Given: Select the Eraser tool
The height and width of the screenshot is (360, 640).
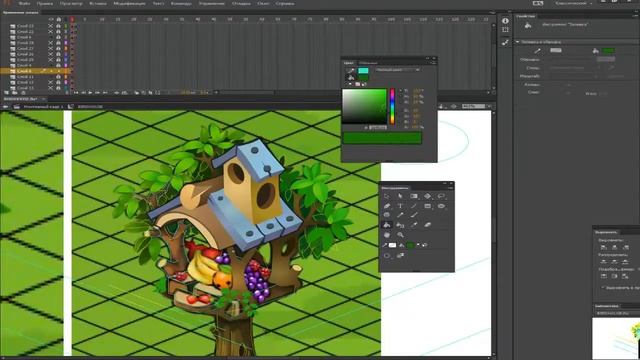Looking at the screenshot, I should tap(427, 224).
